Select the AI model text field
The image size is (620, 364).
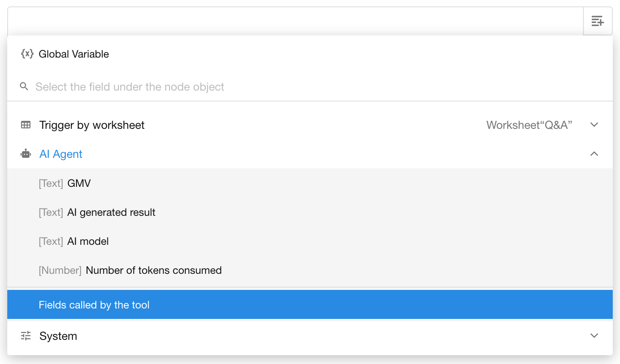click(x=88, y=241)
